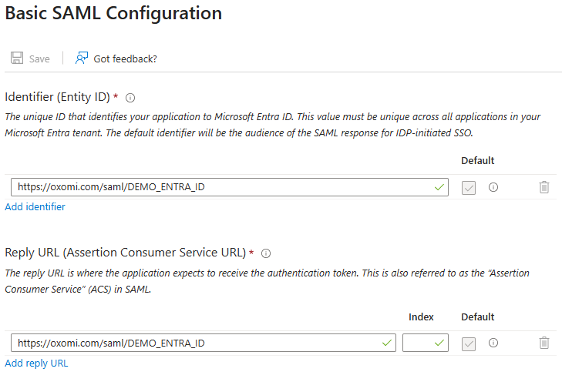Click the Index input box
The width and height of the screenshot is (562, 392).
pyautogui.click(x=418, y=343)
